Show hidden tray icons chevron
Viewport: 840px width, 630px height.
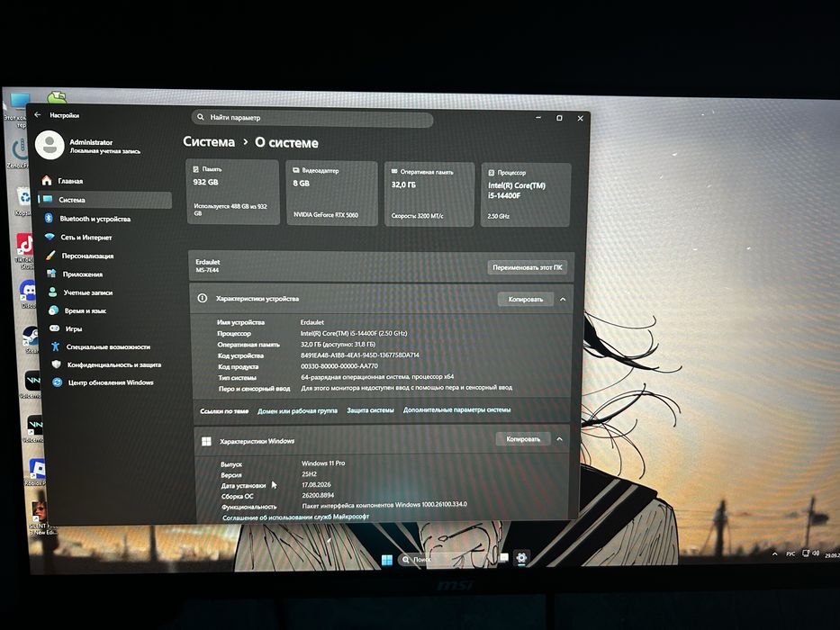(774, 553)
